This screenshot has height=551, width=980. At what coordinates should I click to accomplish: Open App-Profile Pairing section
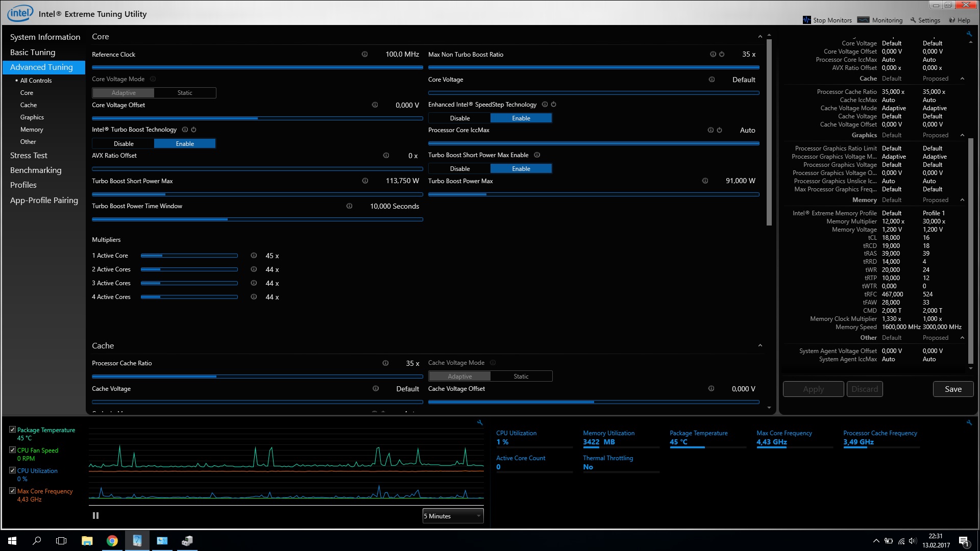(x=44, y=200)
